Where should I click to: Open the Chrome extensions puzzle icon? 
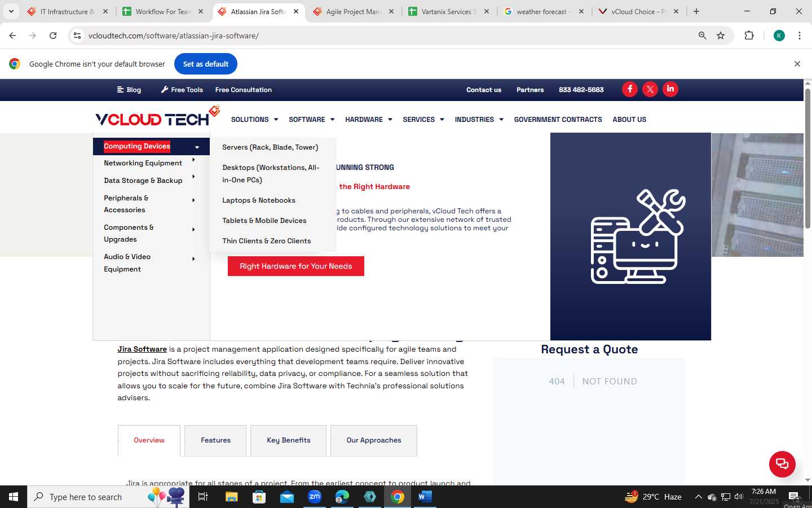749,36
